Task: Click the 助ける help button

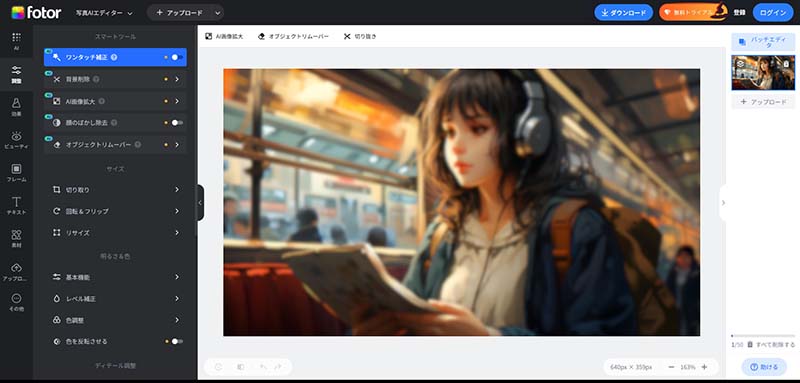Action: [763, 367]
